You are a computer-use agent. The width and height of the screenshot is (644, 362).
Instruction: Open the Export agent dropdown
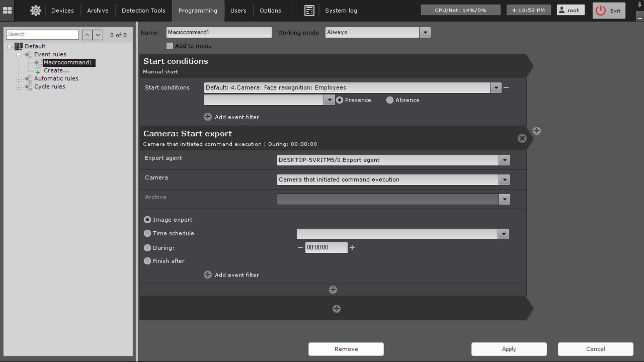pyautogui.click(x=504, y=160)
